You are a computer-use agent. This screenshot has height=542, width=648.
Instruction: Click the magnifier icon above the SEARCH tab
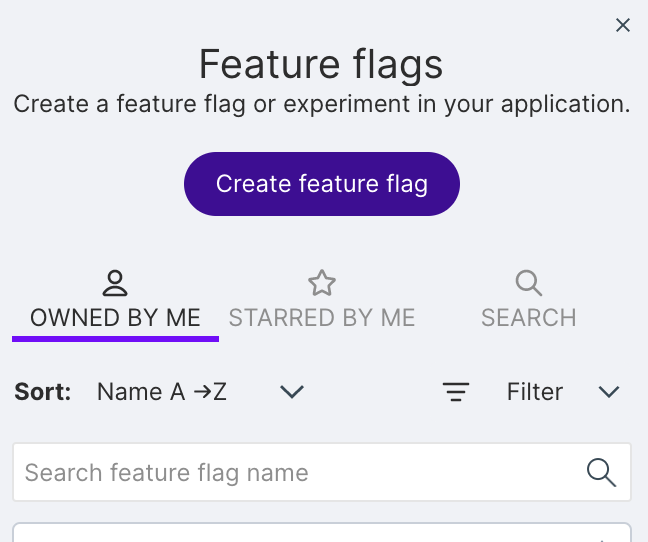[x=529, y=283]
